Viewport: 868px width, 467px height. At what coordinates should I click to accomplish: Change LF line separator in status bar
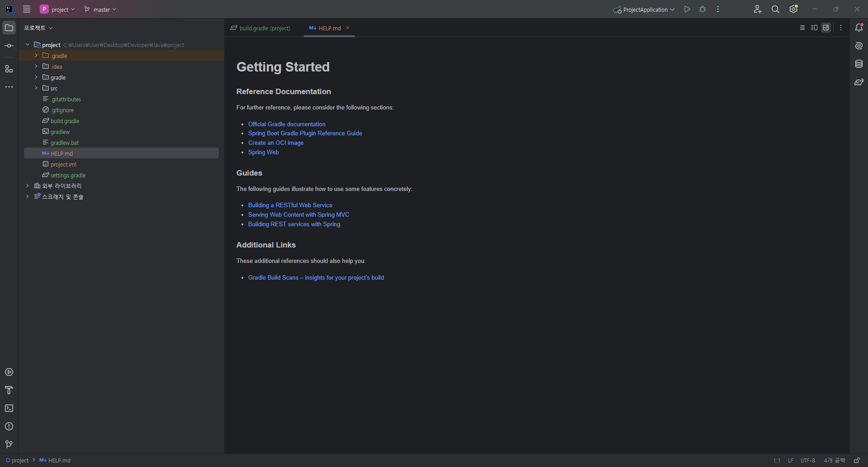point(791,460)
